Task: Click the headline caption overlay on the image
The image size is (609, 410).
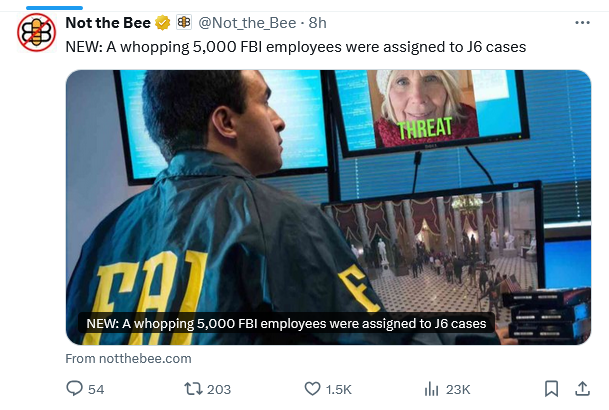Action: point(286,324)
